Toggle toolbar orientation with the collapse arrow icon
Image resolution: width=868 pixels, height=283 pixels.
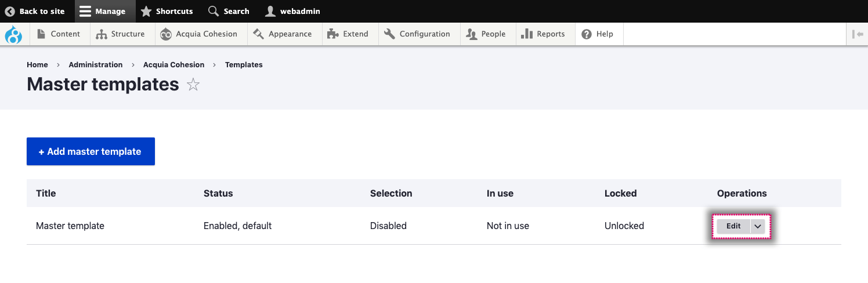(858, 34)
